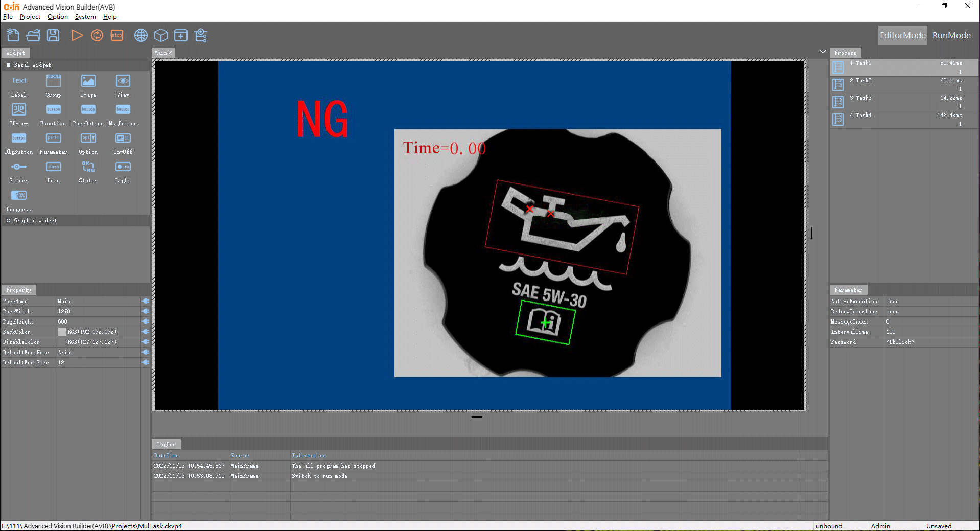The height and width of the screenshot is (531, 980).
Task: Click the Save project toolbar icon
Action: coord(53,35)
